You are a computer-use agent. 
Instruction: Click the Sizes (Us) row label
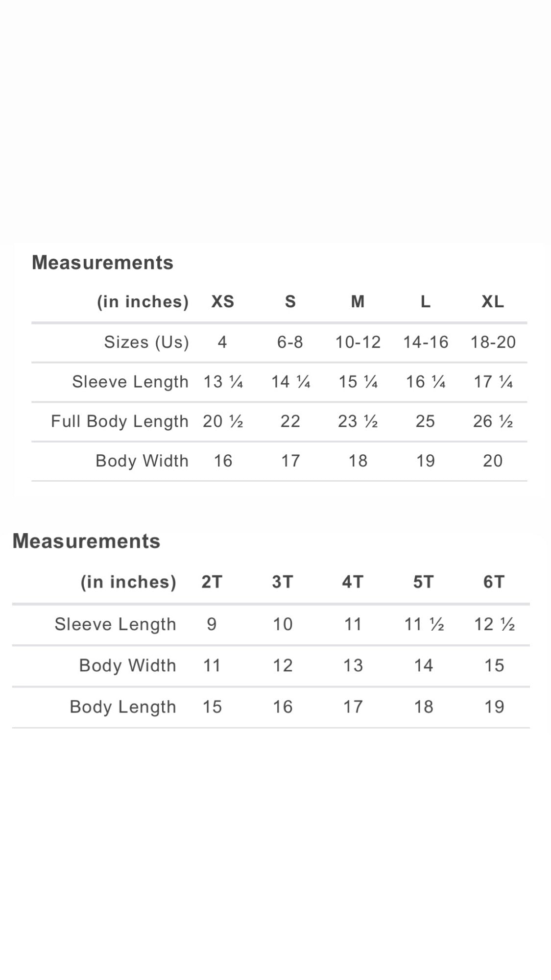pos(146,342)
